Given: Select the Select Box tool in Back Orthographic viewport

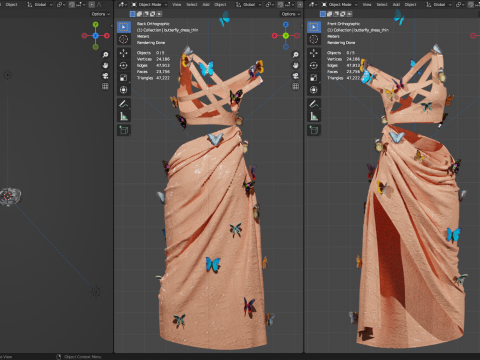Looking at the screenshot, I should point(124,27).
